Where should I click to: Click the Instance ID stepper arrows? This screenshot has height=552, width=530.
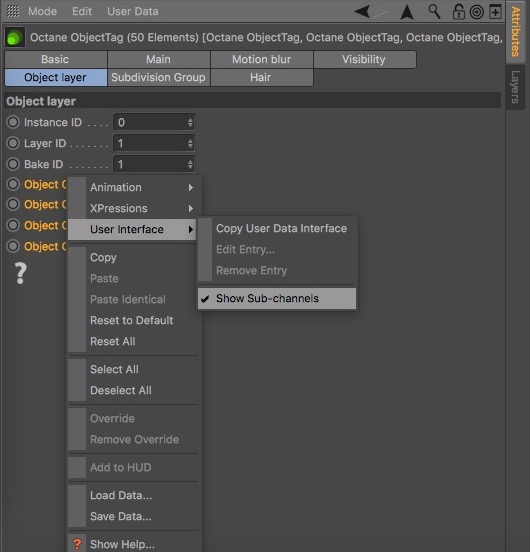tap(190, 123)
